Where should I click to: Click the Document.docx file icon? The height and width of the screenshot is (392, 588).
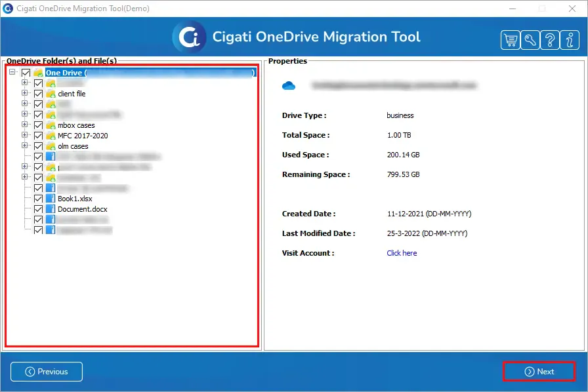51,209
